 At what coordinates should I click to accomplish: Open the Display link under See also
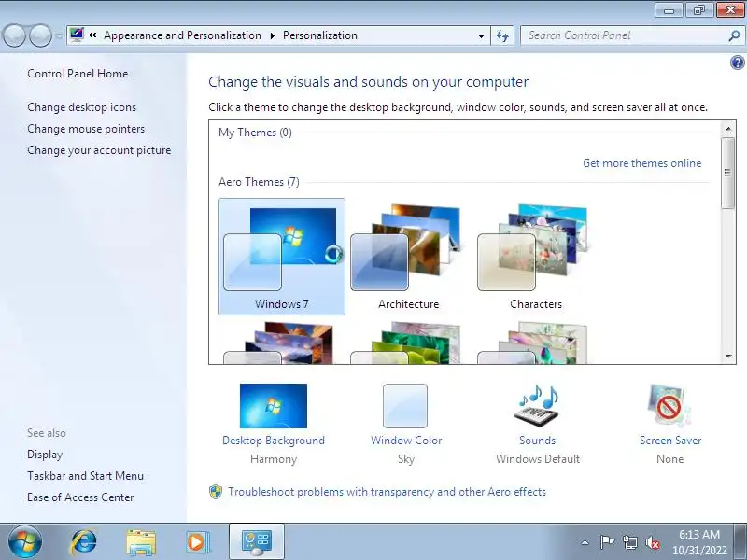coord(45,455)
